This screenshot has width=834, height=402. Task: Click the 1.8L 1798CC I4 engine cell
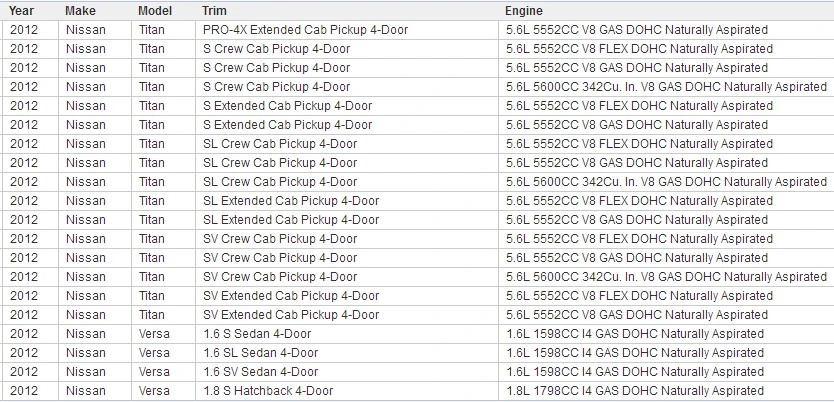tap(666, 391)
